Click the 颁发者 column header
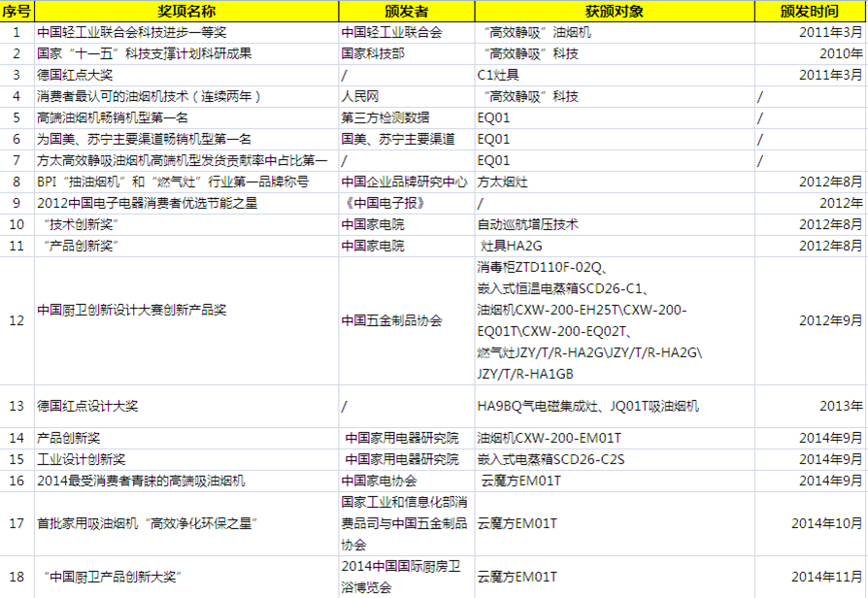Image resolution: width=868 pixels, height=598 pixels. click(403, 10)
